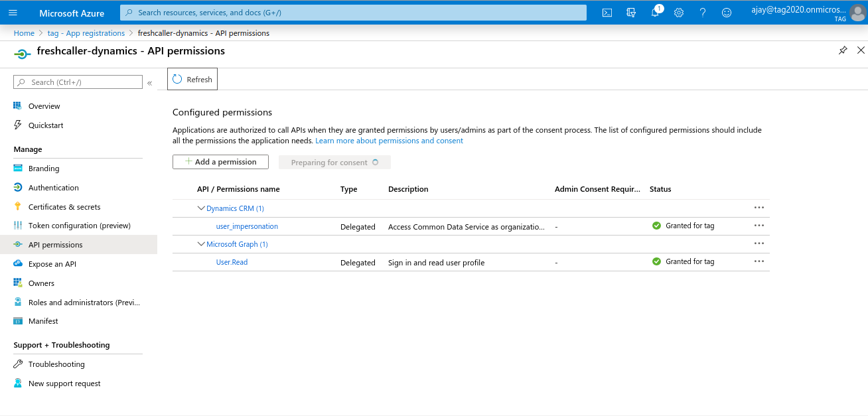
Task: Open the User.Read permission link
Action: [x=232, y=262]
